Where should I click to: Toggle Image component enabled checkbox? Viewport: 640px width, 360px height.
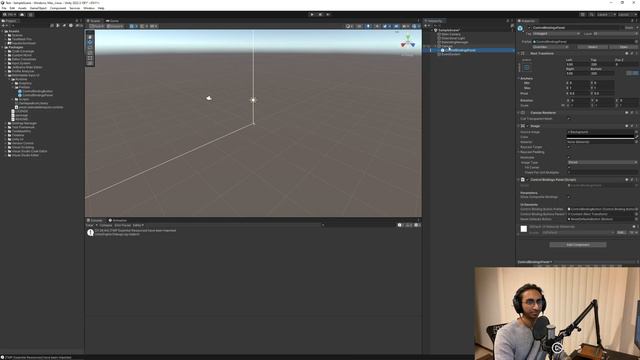click(527, 126)
